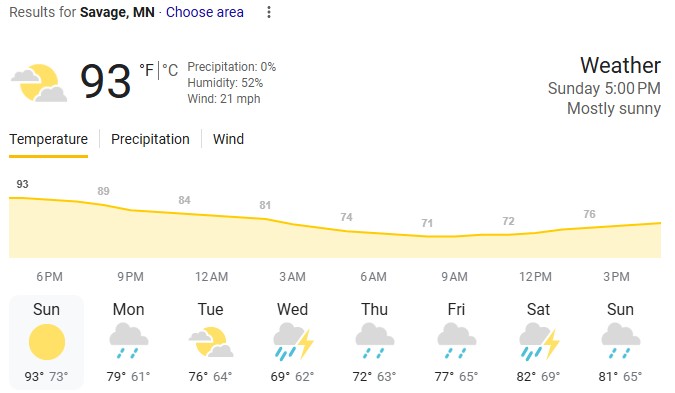The height and width of the screenshot is (393, 675).
Task: Switch to the Wind tab
Action: [x=228, y=139]
